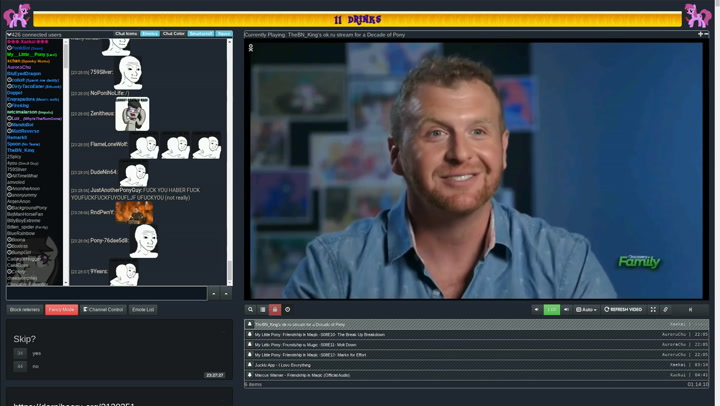
Task: Click the red playlist lock icon
Action: tap(275, 310)
